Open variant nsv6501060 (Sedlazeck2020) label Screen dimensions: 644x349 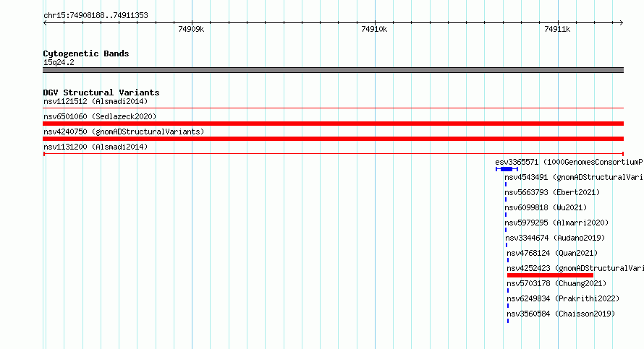pos(100,116)
